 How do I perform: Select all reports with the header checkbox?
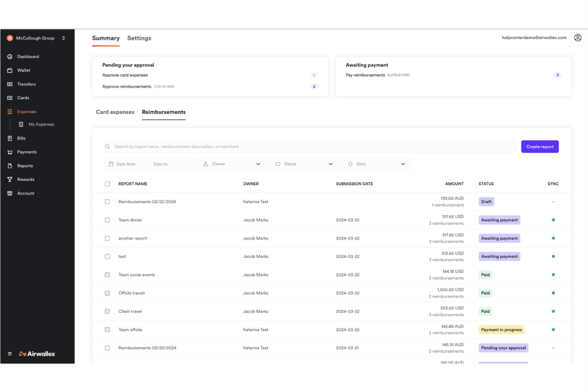[x=107, y=183]
